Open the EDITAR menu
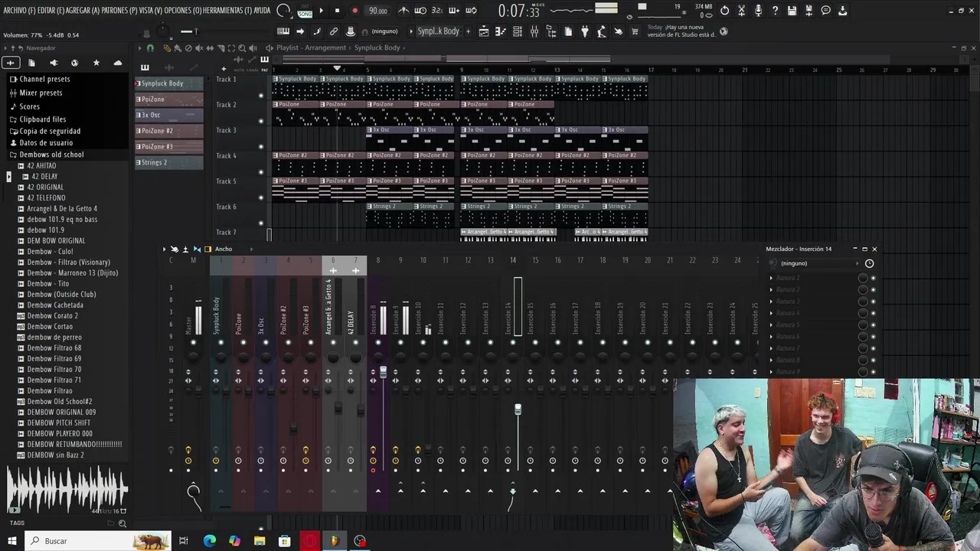This screenshot has height=551, width=980. pos(51,11)
